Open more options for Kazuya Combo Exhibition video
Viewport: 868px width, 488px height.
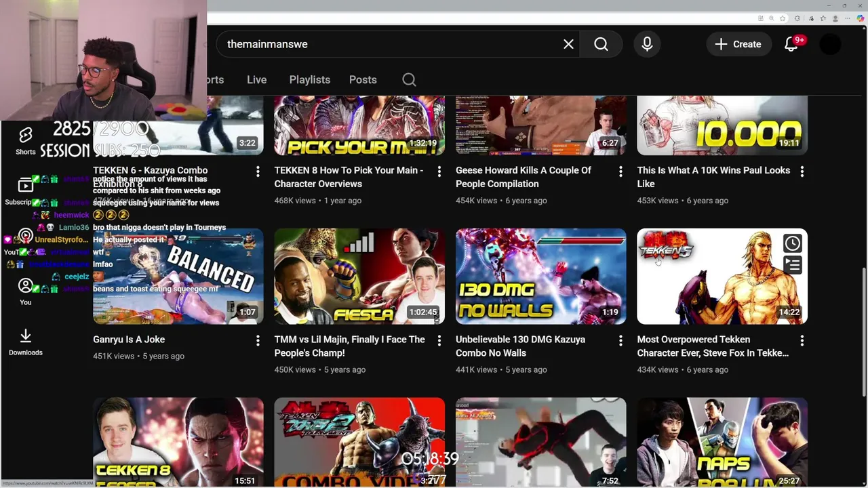tap(258, 172)
